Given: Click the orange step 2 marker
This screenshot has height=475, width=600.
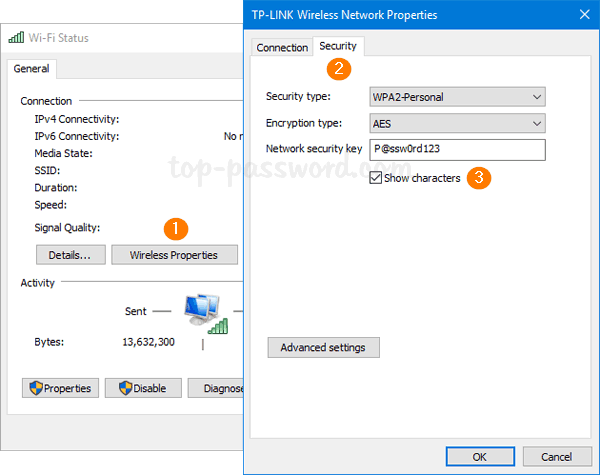Looking at the screenshot, I should 340,69.
